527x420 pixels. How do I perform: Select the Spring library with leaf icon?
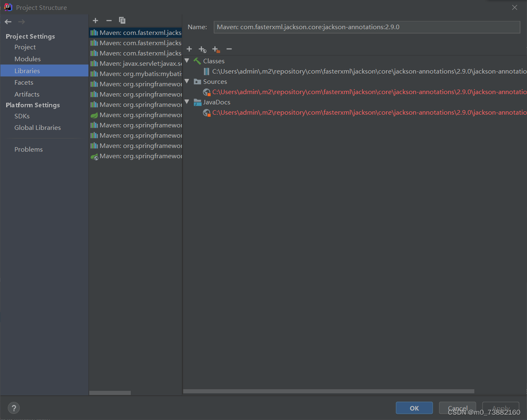135,115
